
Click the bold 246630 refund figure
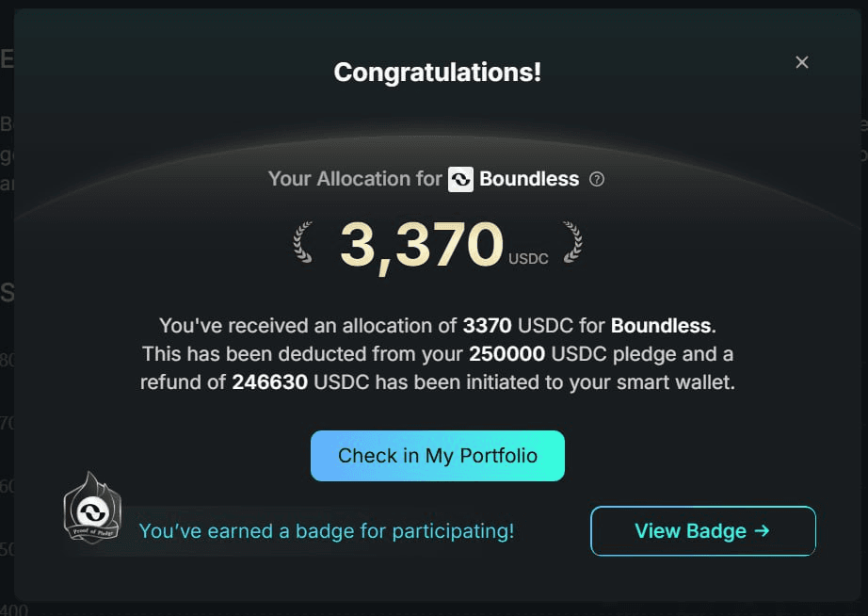[x=269, y=382]
